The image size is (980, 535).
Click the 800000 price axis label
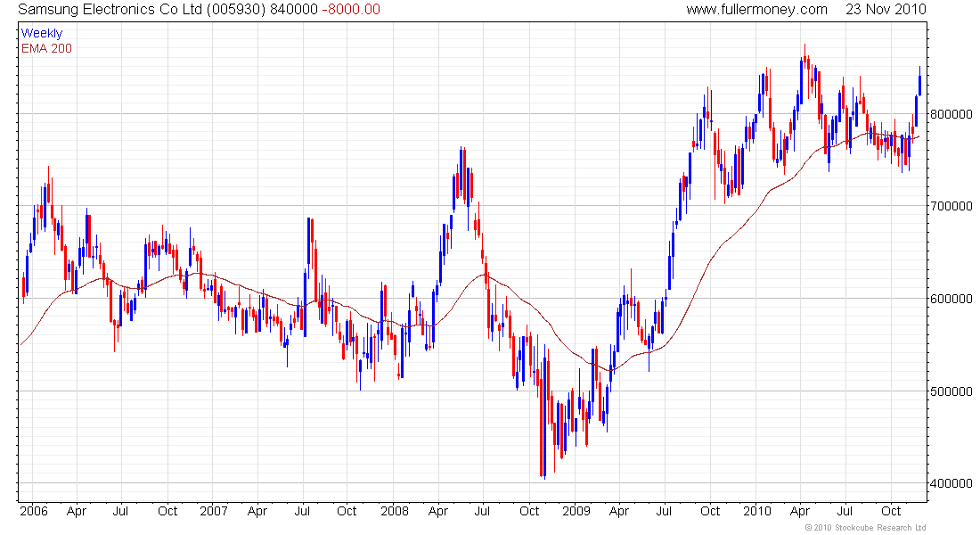[x=951, y=114]
